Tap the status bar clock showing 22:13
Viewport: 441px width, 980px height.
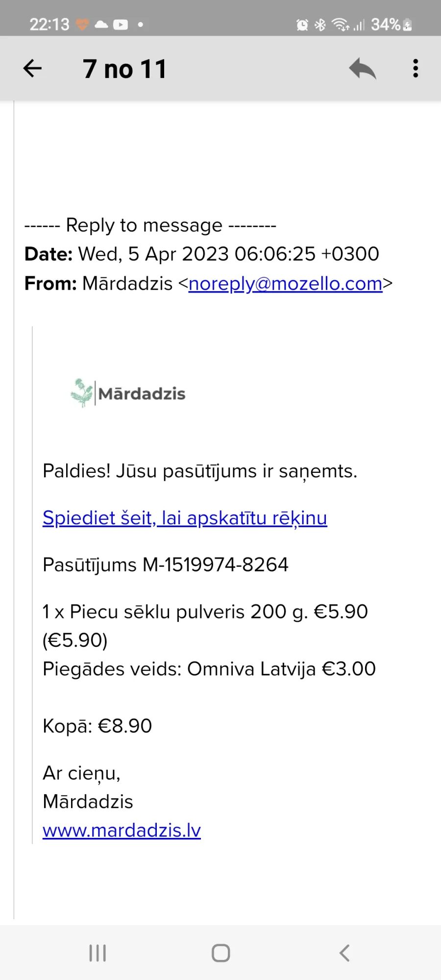[49, 24]
